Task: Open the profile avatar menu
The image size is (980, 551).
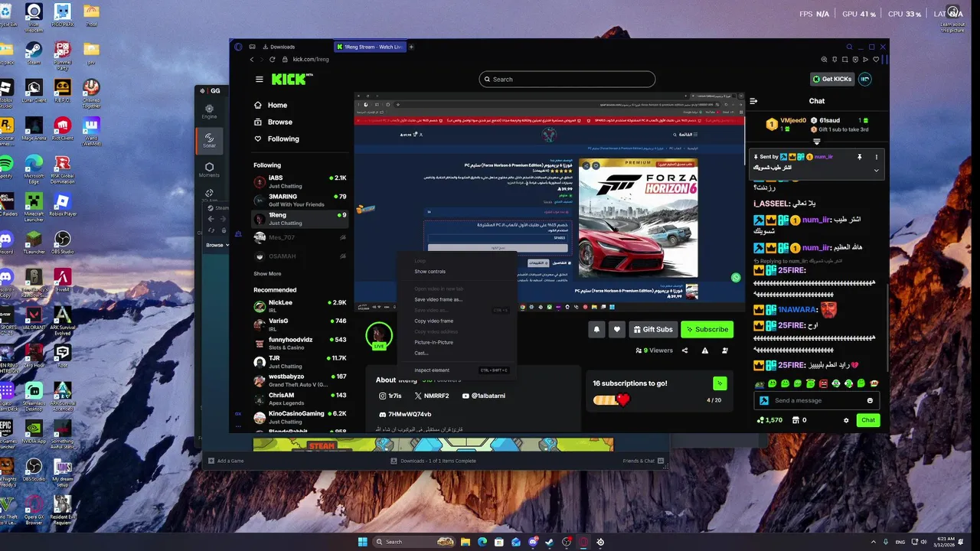Action: pos(864,79)
